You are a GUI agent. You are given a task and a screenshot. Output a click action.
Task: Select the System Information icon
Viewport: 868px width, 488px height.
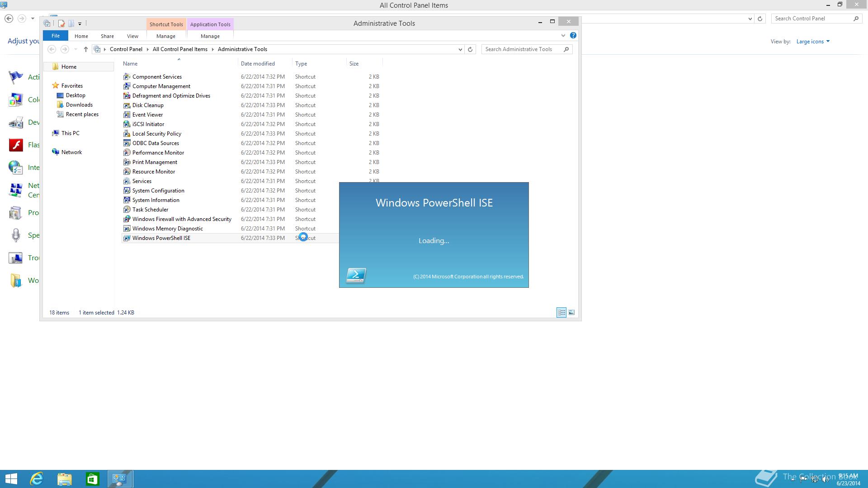click(x=127, y=200)
